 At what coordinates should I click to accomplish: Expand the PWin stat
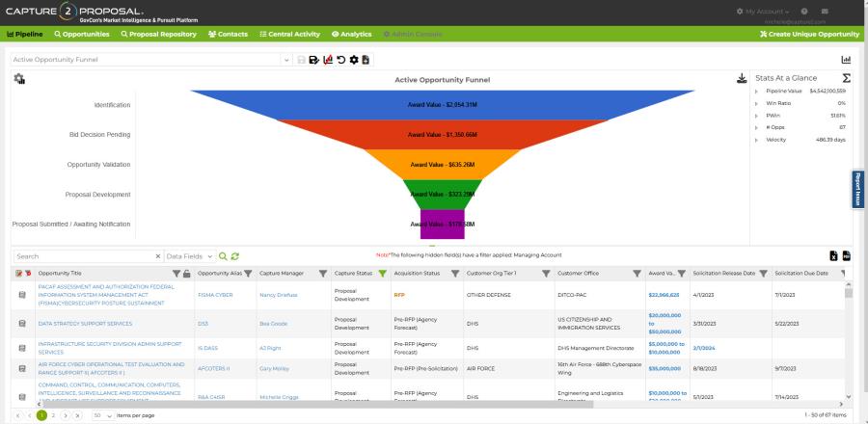[757, 116]
